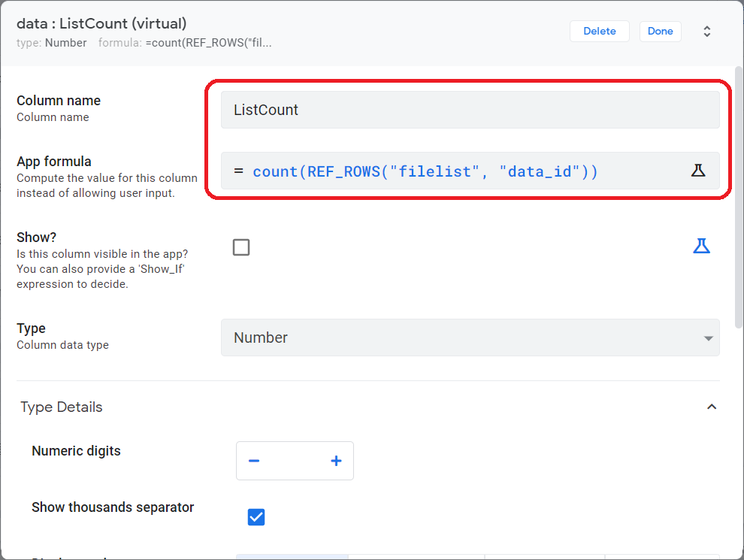Image resolution: width=744 pixels, height=560 pixels.
Task: Edit the Column name field ListCount
Action: point(470,110)
